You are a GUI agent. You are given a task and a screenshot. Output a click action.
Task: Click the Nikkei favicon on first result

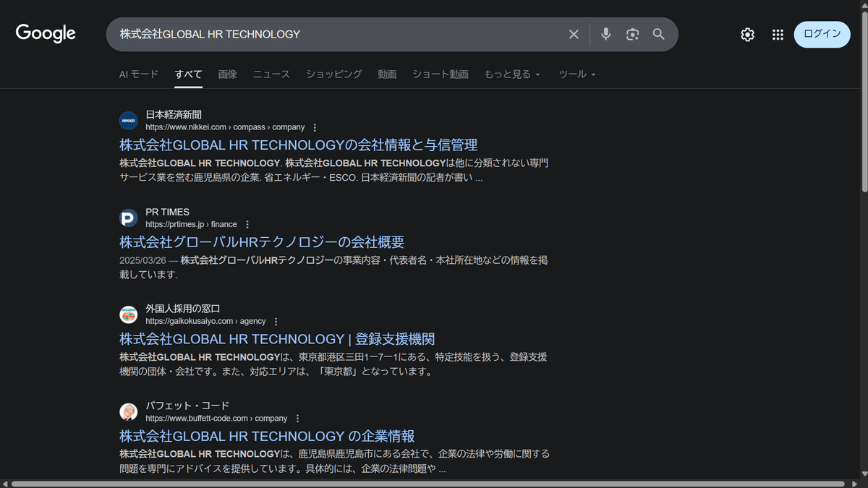click(129, 121)
